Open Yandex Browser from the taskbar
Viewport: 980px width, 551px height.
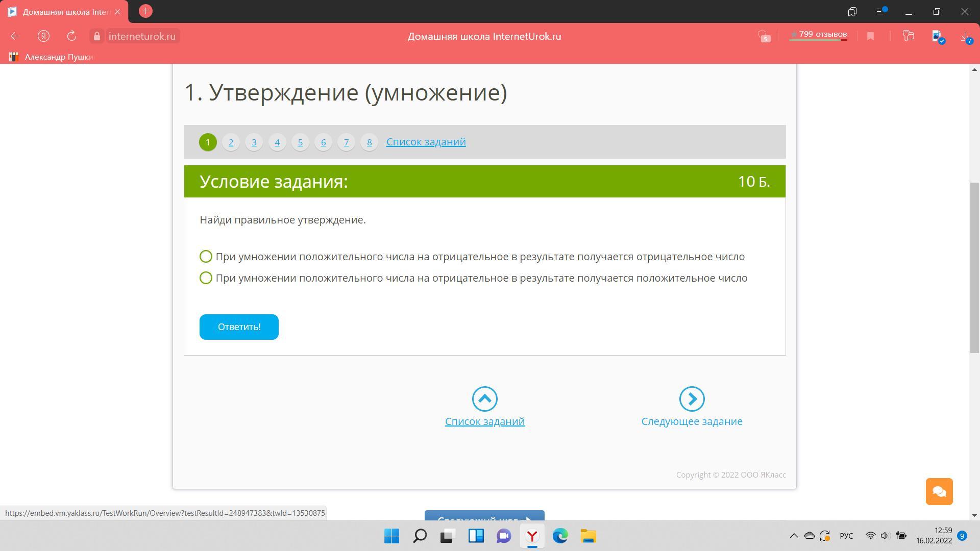pos(532,536)
